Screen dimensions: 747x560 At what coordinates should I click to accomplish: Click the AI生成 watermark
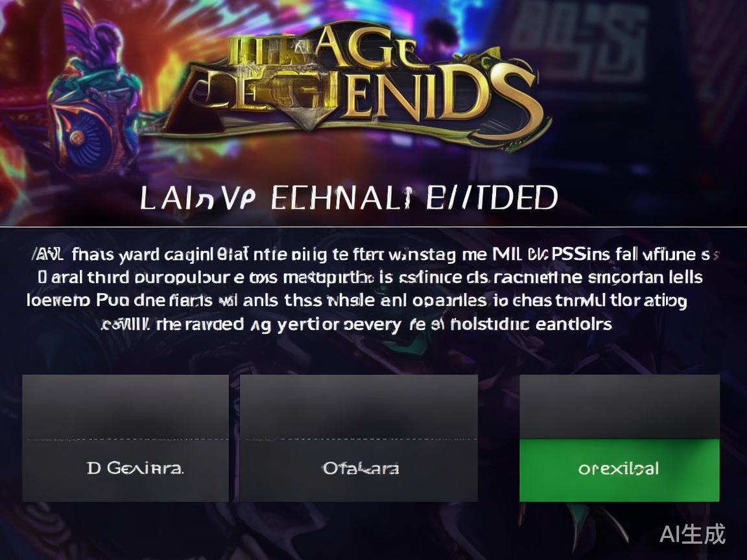[693, 534]
